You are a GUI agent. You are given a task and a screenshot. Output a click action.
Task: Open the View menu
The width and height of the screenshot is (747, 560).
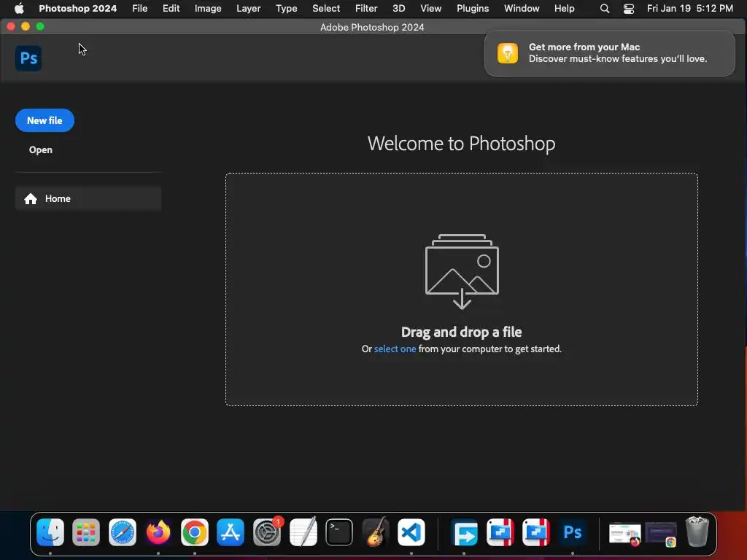pyautogui.click(x=430, y=9)
